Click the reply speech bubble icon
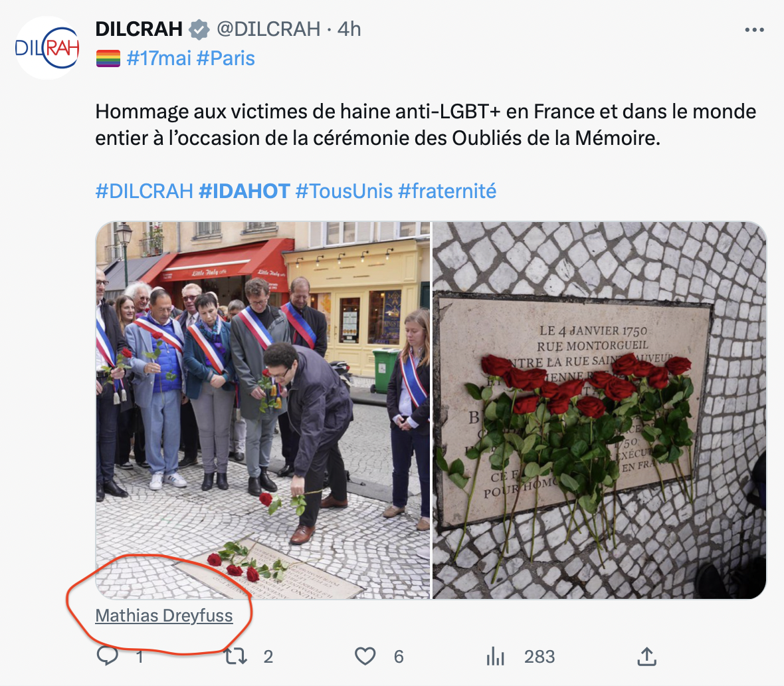The width and height of the screenshot is (784, 686). [x=108, y=655]
